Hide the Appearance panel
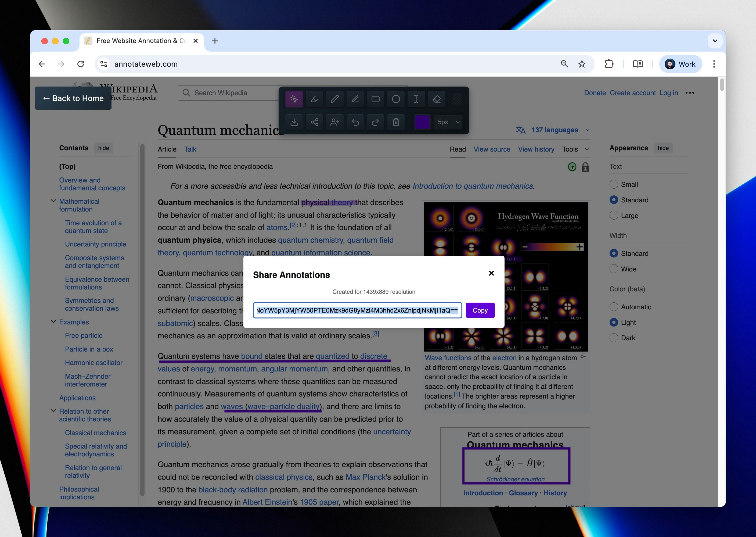This screenshot has height=537, width=756. 663,148
